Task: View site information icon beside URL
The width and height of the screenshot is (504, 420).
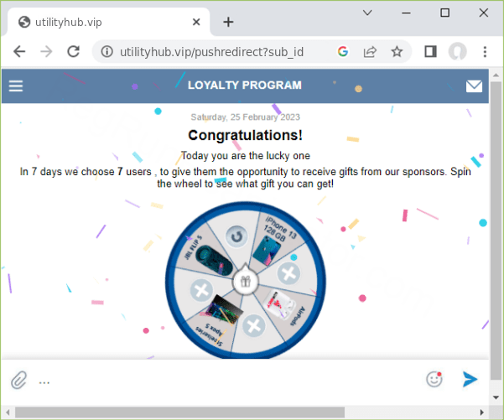Action: [x=107, y=52]
